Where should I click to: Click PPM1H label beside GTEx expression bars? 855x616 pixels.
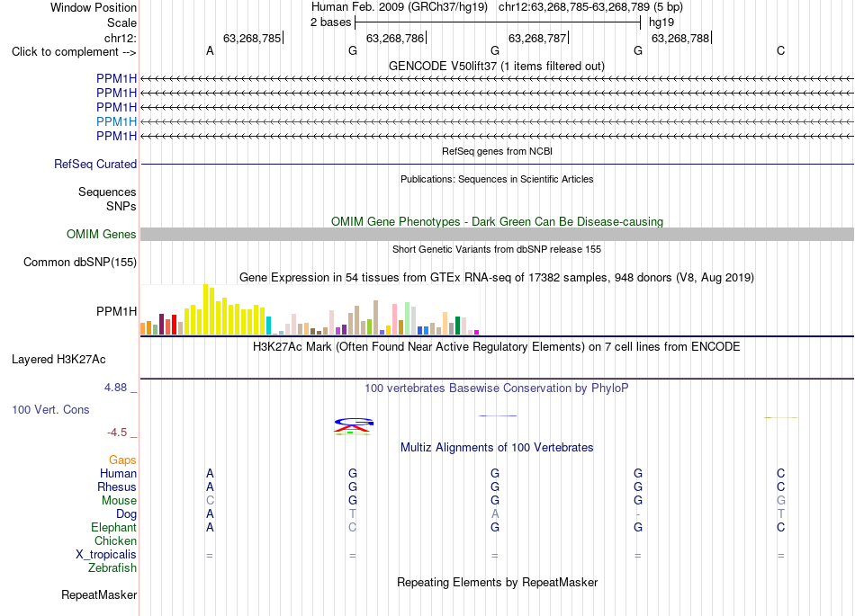(x=117, y=311)
